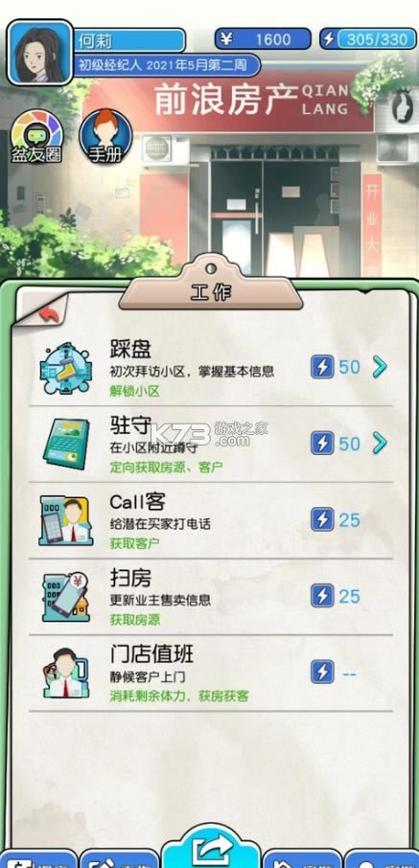The width and height of the screenshot is (419, 868).
Task: Select the 踩盘 neighborhood visit icon
Action: tap(65, 368)
